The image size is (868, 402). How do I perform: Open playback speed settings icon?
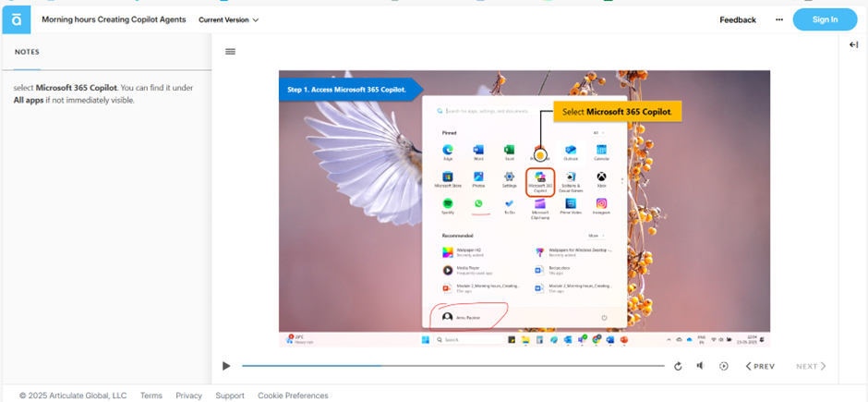pos(723,366)
